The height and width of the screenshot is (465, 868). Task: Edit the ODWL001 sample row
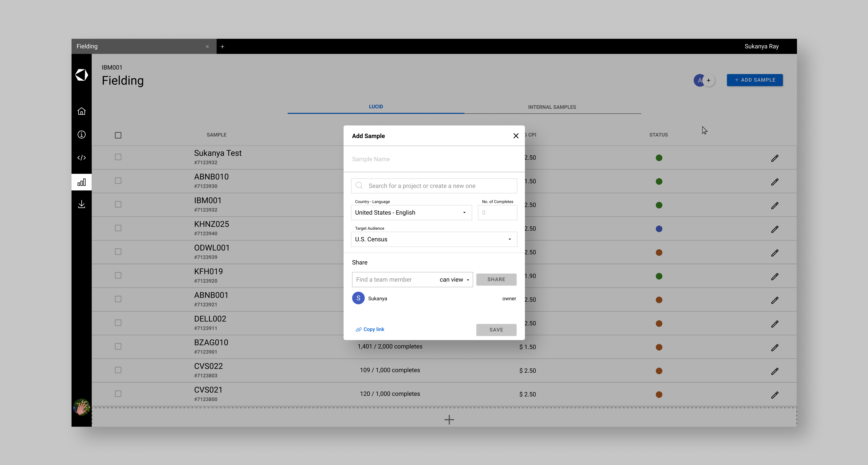tap(775, 253)
